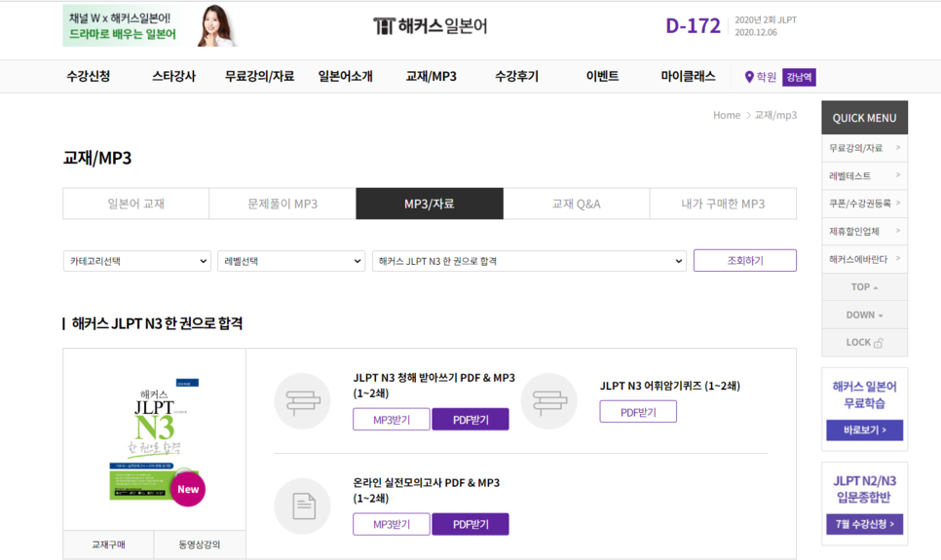Image resolution: width=941 pixels, height=560 pixels.
Task: Select the MP3/자료 tab
Action: pos(430,204)
